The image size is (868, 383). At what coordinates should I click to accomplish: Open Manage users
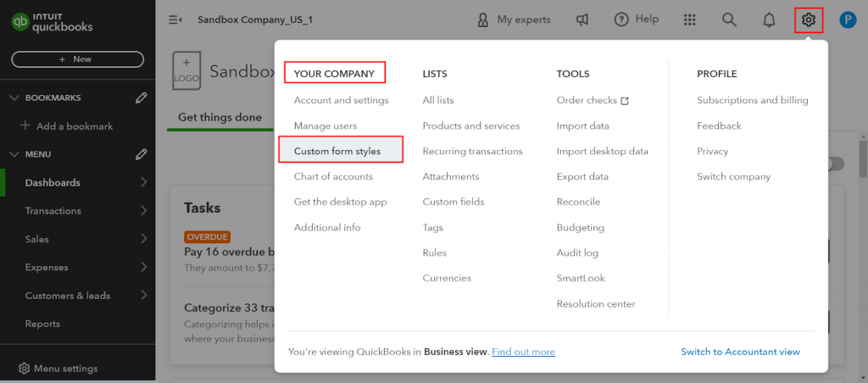[325, 125]
